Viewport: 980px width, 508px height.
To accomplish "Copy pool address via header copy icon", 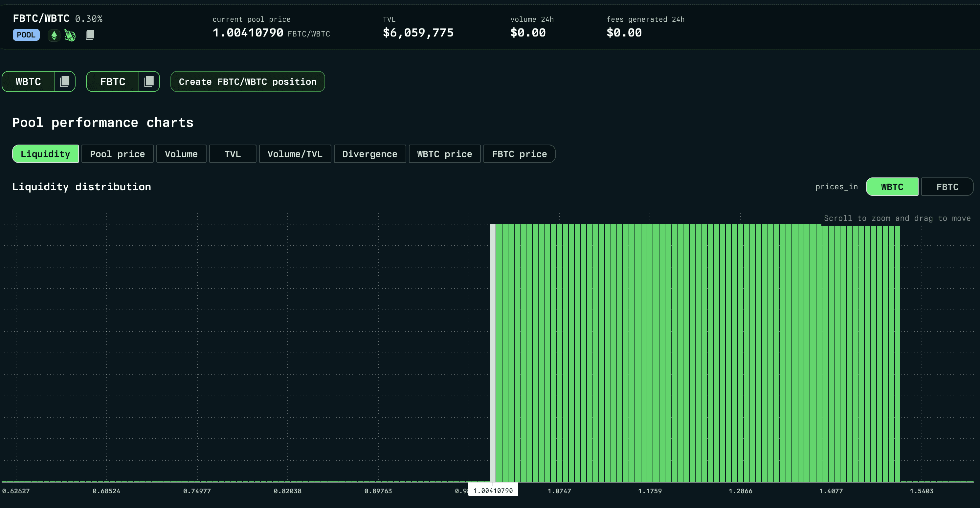I will [90, 35].
